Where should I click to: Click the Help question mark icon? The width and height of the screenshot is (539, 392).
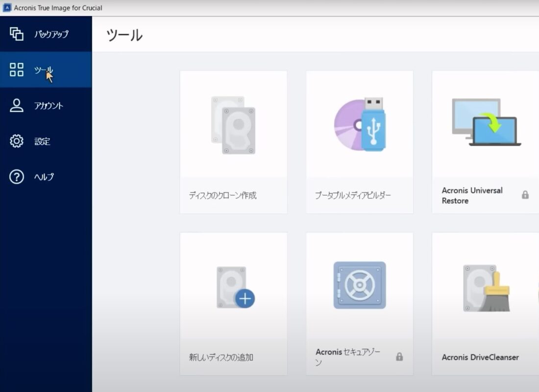click(17, 177)
